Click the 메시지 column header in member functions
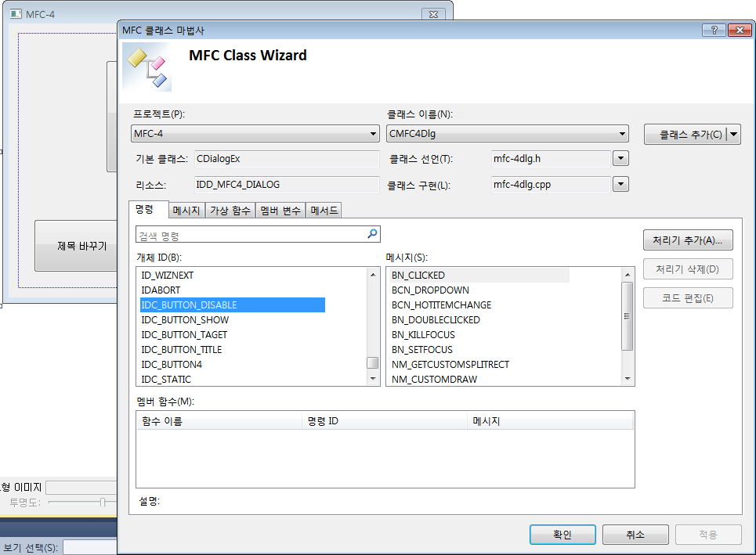 (x=550, y=421)
